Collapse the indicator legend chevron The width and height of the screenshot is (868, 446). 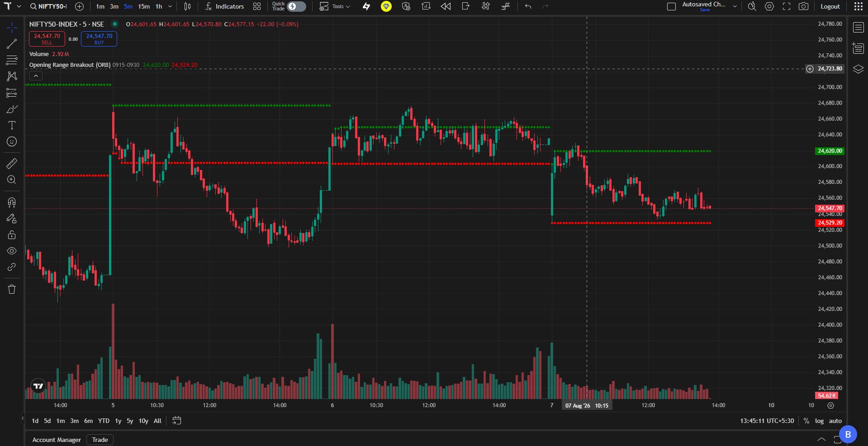[36, 76]
